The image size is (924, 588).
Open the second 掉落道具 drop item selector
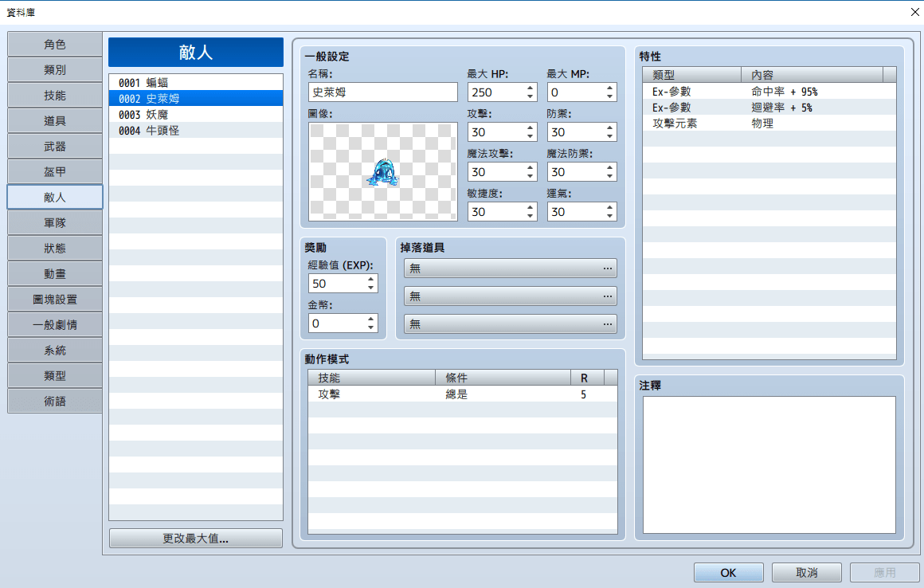click(510, 296)
